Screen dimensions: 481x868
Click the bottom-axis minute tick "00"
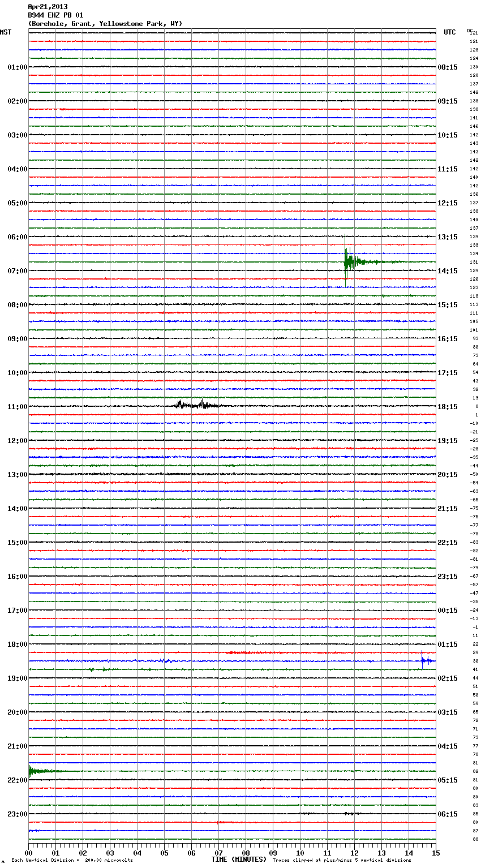[x=28, y=853]
